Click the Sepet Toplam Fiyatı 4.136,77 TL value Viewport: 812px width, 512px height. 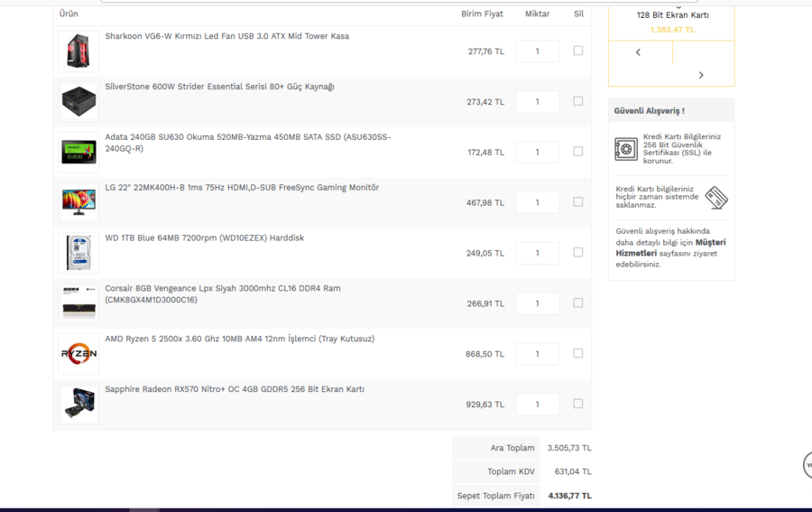coord(569,496)
